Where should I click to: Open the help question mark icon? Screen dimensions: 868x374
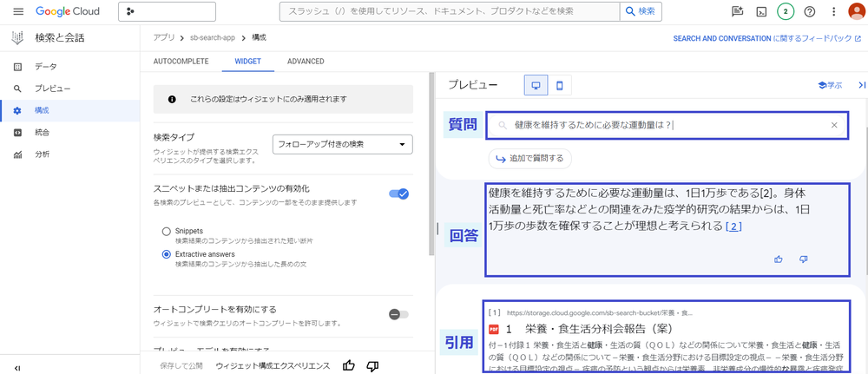tap(809, 11)
